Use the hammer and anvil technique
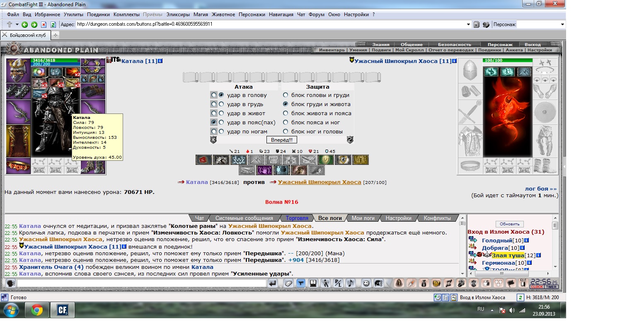 tap(221, 160)
